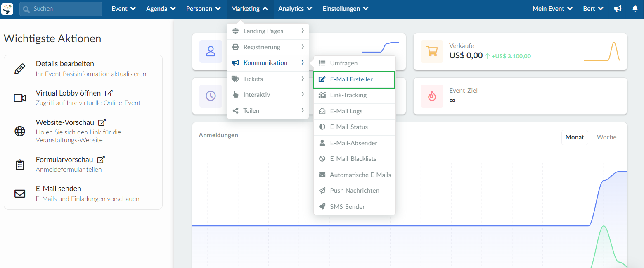
Task: Click the flame icon in Event-Ziel card
Action: [432, 96]
